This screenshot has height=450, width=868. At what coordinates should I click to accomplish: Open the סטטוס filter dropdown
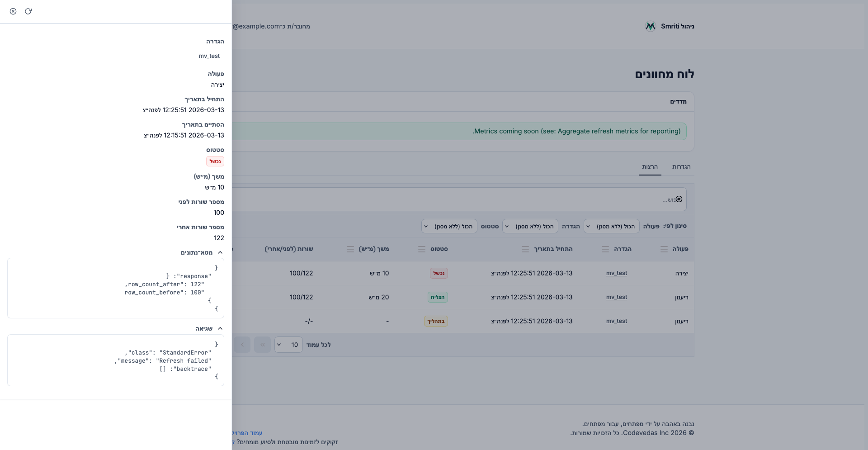(449, 226)
